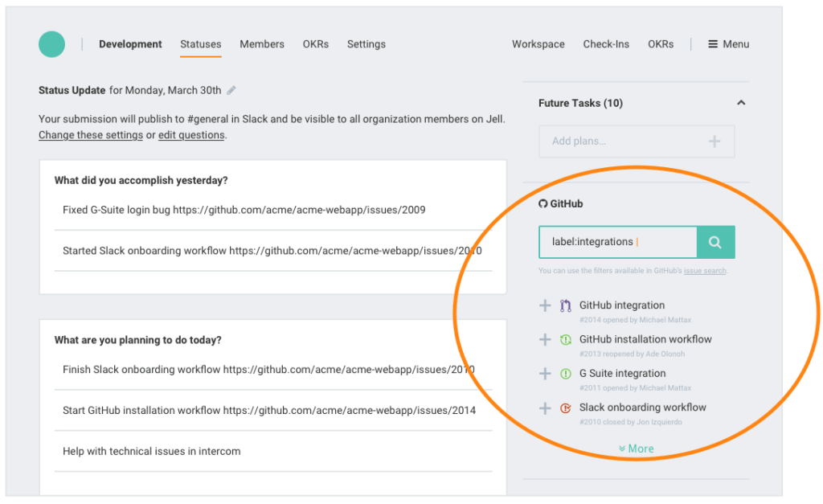
Task: Click #2010 closed by Jon Izquierdo text
Action: tap(630, 422)
